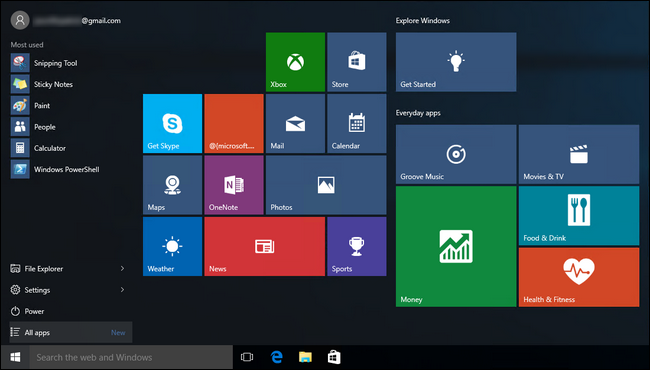Click the gmail.com account name
This screenshot has height=370, width=650.
point(77,20)
